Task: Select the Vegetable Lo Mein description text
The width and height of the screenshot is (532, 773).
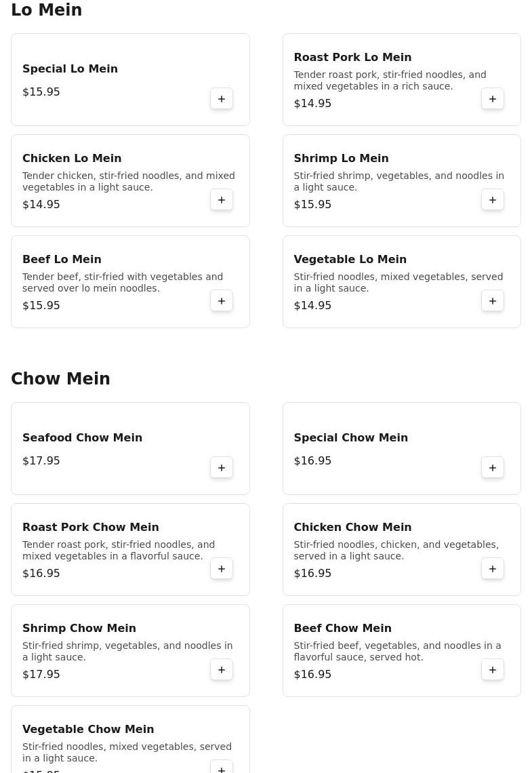Action: click(x=398, y=283)
